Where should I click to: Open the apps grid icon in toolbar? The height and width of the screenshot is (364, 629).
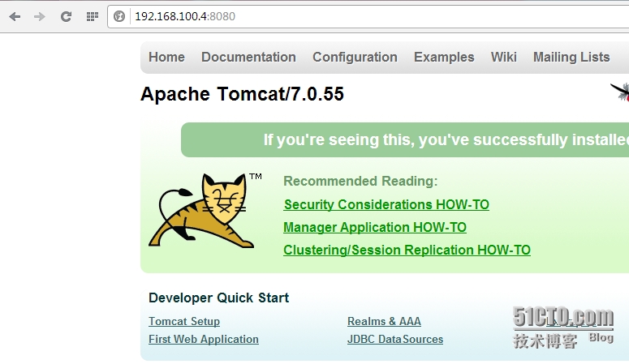[93, 16]
